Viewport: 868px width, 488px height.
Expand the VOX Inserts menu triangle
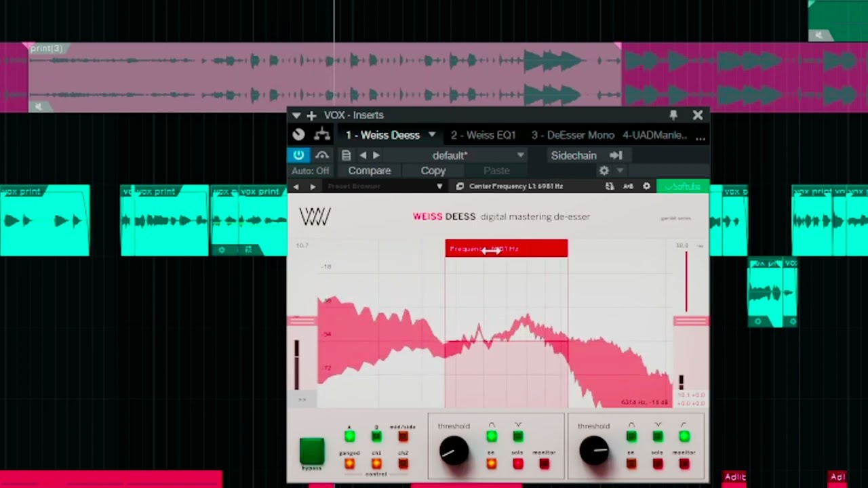click(296, 115)
